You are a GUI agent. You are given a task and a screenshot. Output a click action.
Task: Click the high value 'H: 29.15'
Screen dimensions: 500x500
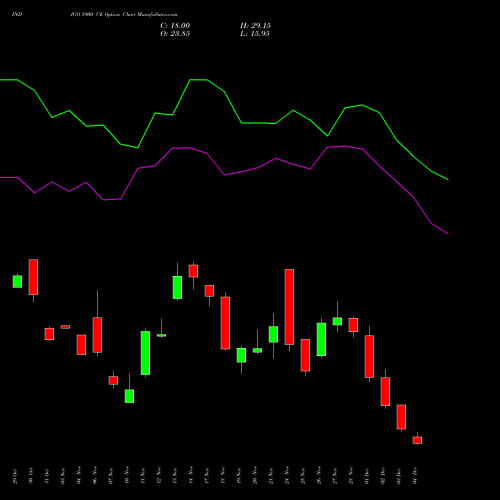(x=255, y=26)
